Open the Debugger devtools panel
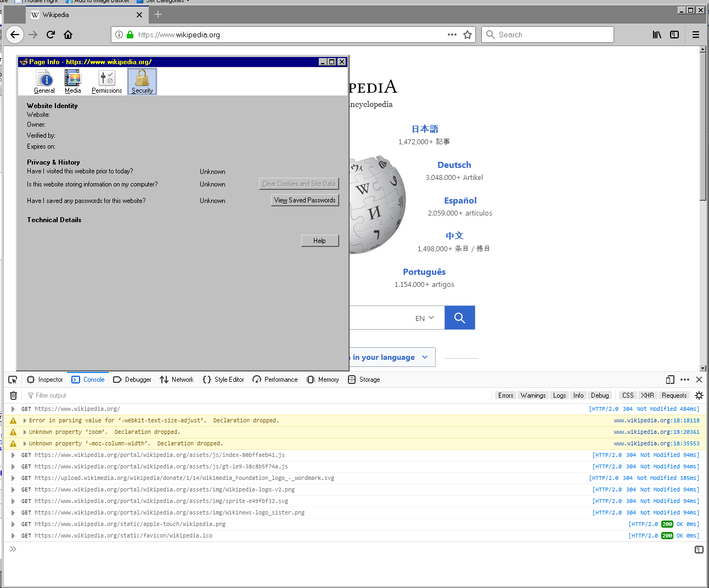 (132, 380)
